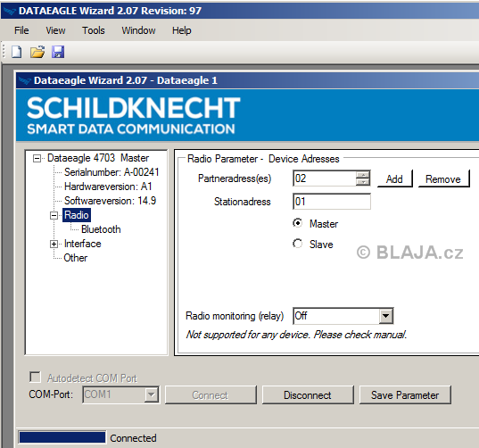The image size is (479, 448).
Task: Open the File menu
Action: pos(21,30)
